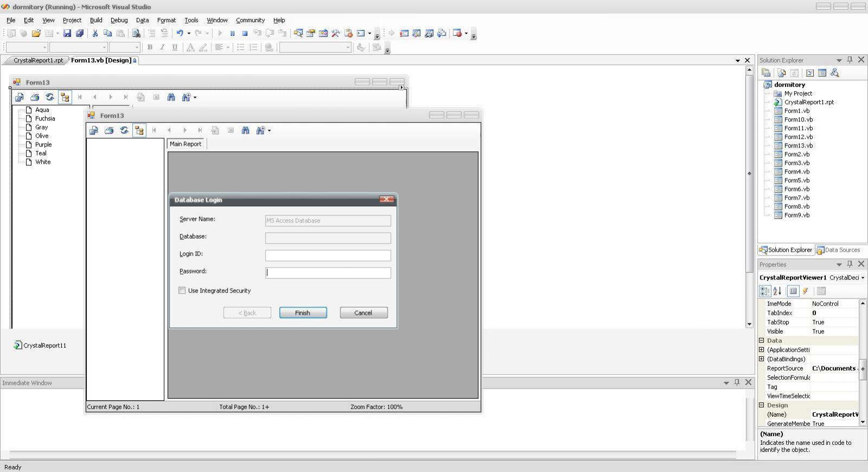Click the View Class Diagram icon in Solution Explorer
This screenshot has width=868, height=472.
tap(835, 73)
